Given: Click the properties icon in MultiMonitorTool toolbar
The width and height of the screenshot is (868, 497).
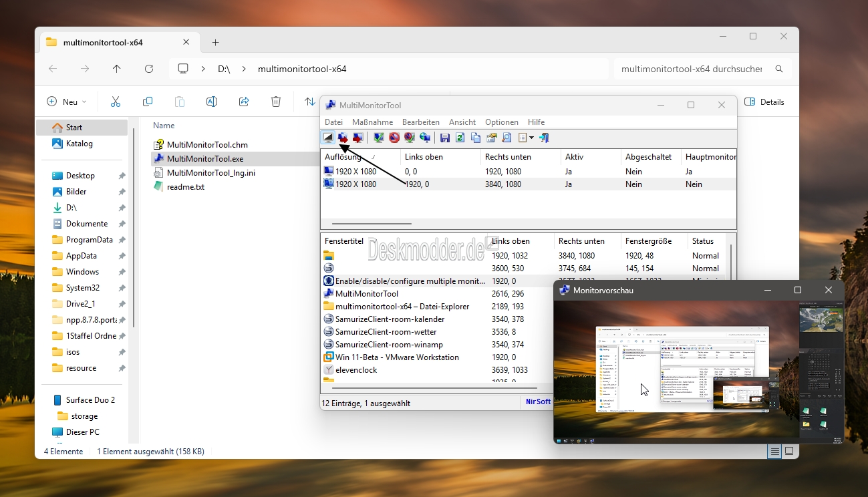Looking at the screenshot, I should [491, 138].
